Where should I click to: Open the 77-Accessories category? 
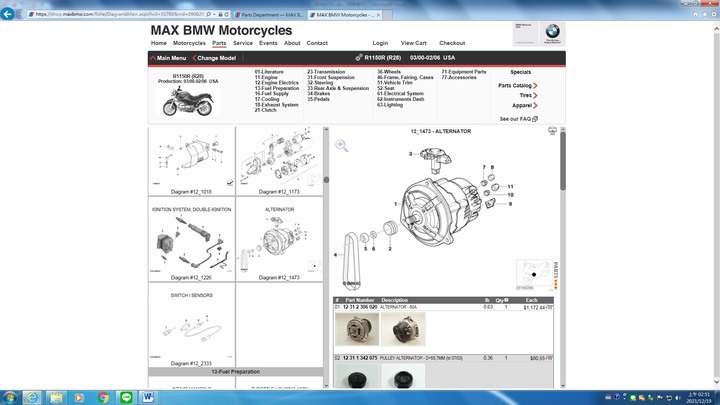(459, 78)
